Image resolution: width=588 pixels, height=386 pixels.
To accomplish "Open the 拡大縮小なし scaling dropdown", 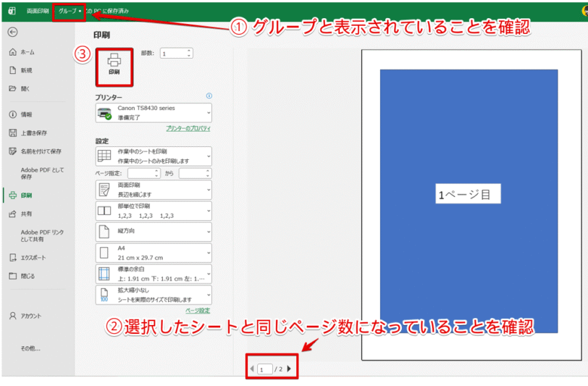I will click(154, 295).
